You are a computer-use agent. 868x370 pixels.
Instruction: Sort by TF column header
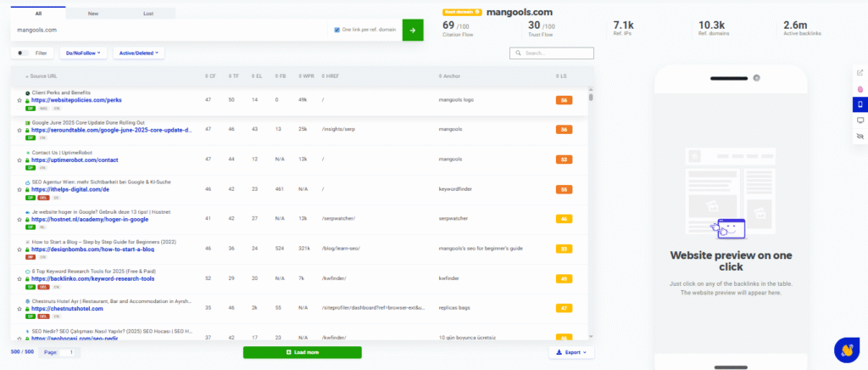234,76
